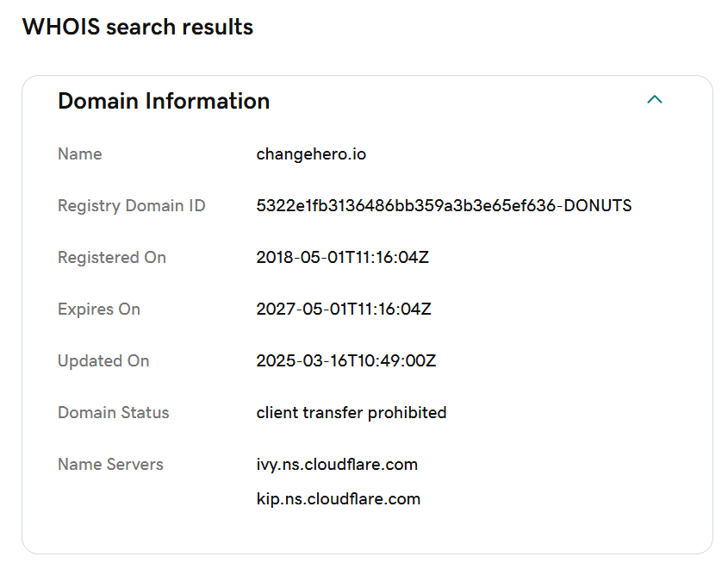
Task: Click the word WHOIS in the title
Action: (x=61, y=27)
